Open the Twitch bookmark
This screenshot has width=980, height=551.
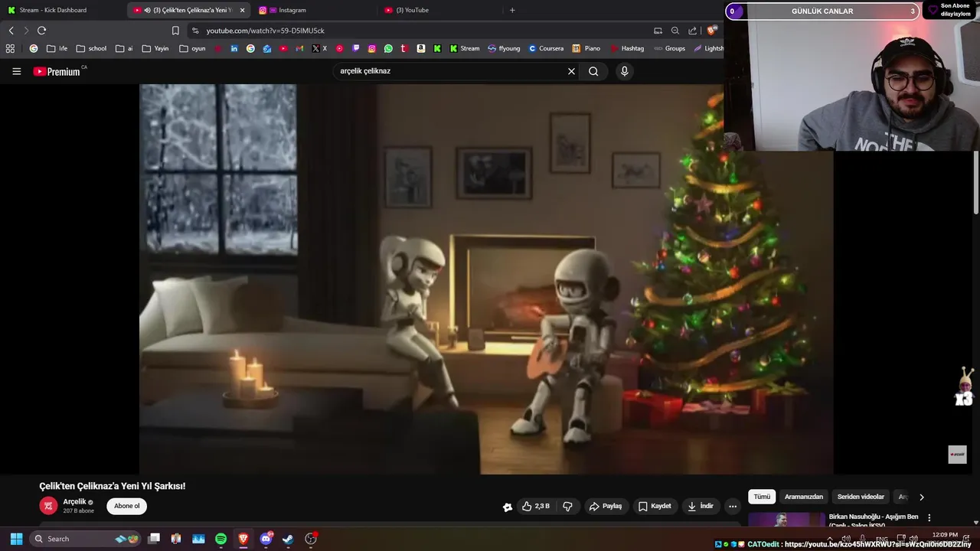355,48
